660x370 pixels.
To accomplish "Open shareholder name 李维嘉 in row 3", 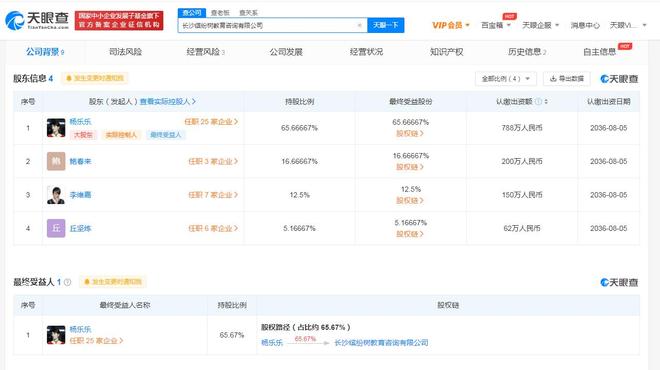I will coord(80,195).
